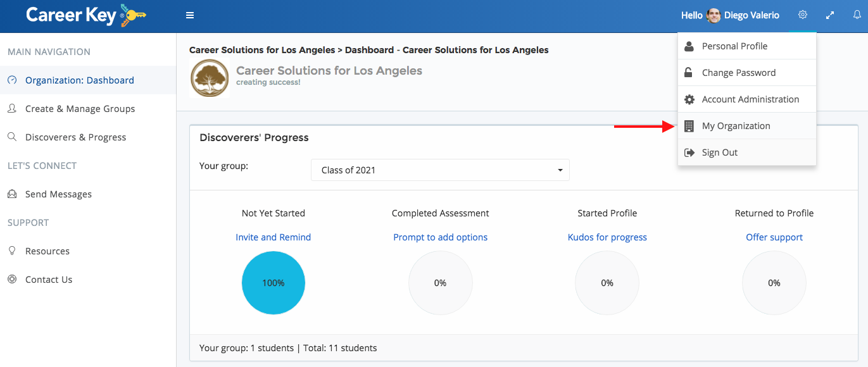Click the 'MAIN NAVIGATION' sidebar heading
The image size is (868, 367).
(49, 52)
